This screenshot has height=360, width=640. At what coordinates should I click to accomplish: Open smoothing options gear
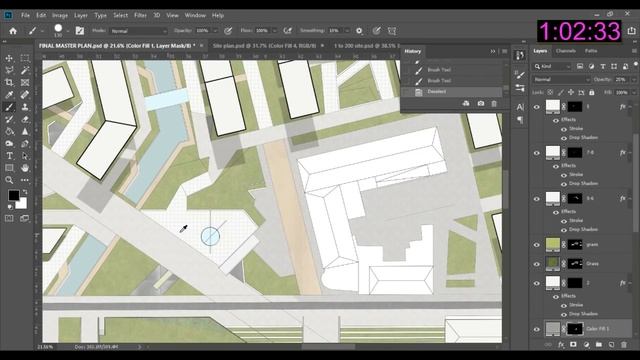(359, 31)
